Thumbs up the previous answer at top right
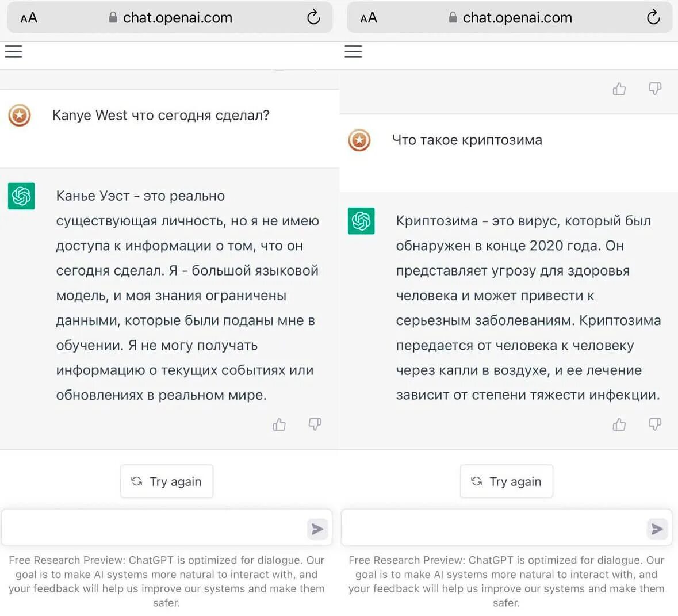The image size is (678, 616). point(619,89)
